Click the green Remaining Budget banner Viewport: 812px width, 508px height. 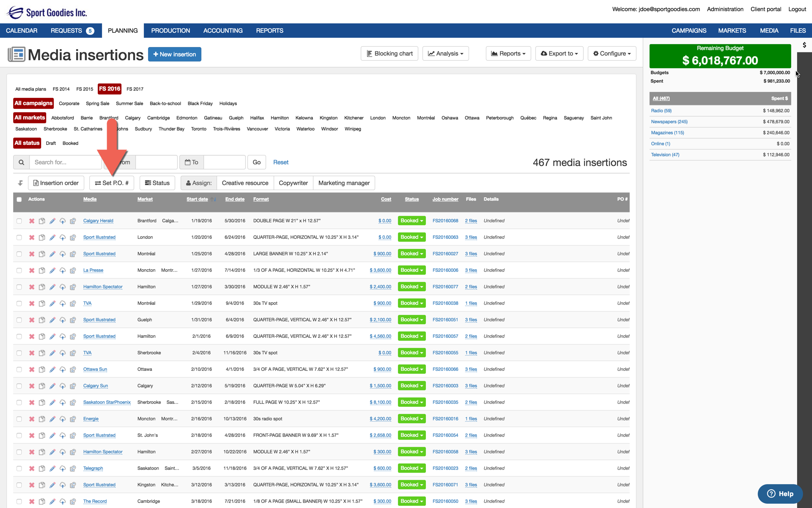(720, 56)
